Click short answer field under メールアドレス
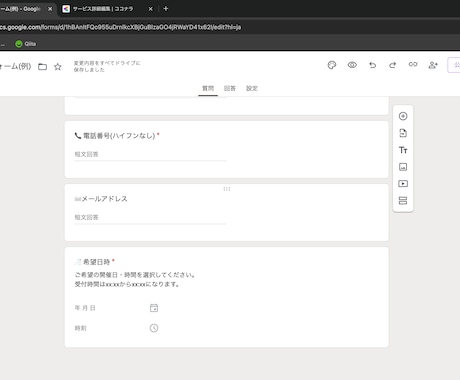This screenshot has width=460, height=380. (150, 217)
